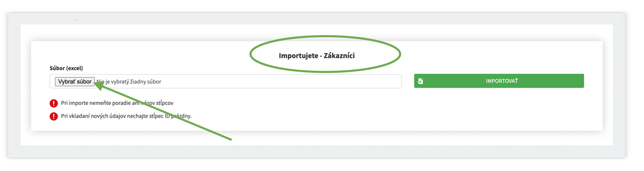Start the import with the IMPORTOVAŤ button
The image size is (644, 171).
click(499, 81)
